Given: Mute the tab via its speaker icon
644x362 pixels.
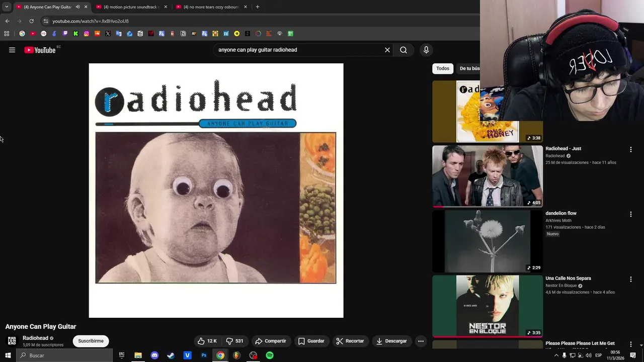Looking at the screenshot, I should pos(77,7).
